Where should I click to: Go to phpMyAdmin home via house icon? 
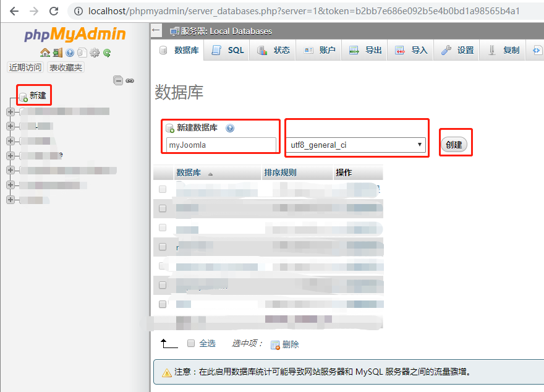click(x=45, y=53)
